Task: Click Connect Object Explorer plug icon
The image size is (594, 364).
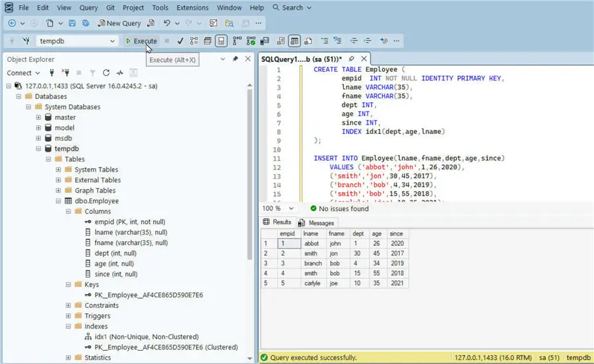Action: pos(52,73)
